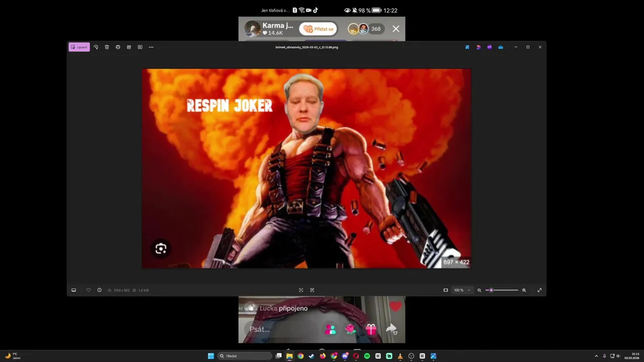Enter fullscreen with the expand arrows icon
This screenshot has width=644, height=362.
[539, 290]
